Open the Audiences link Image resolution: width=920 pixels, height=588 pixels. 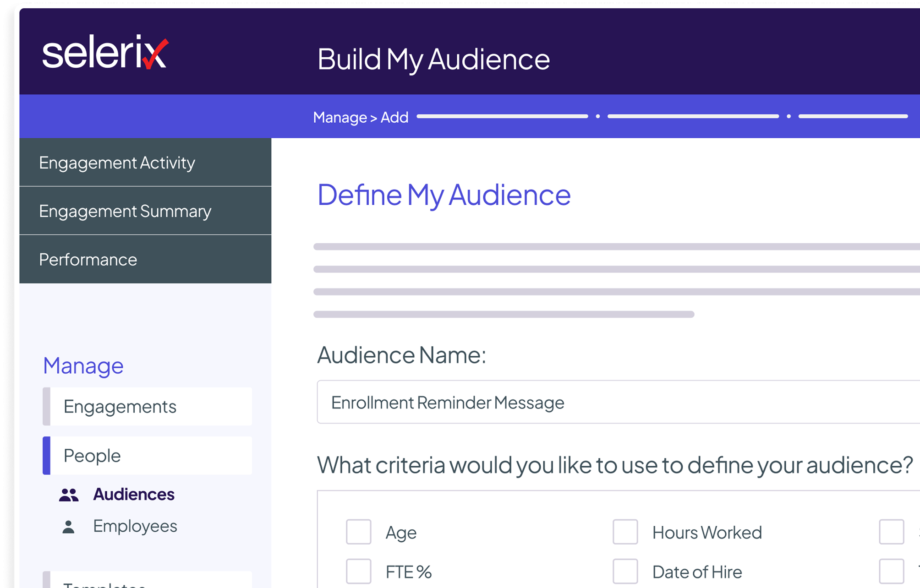pyautogui.click(x=133, y=495)
